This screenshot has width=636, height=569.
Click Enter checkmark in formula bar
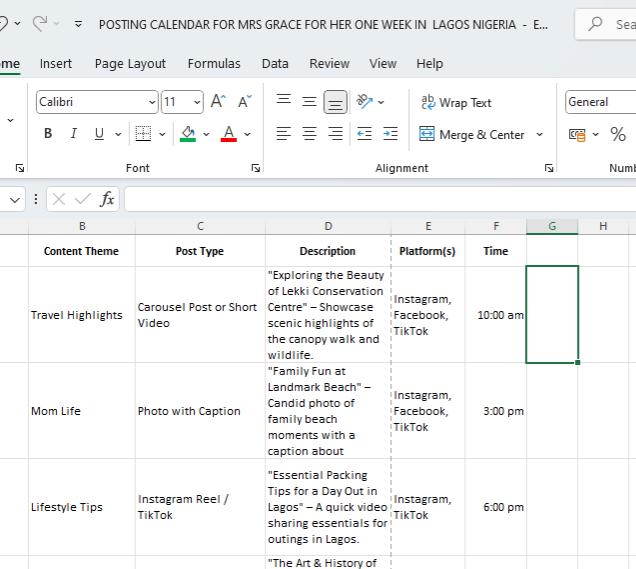tap(83, 199)
